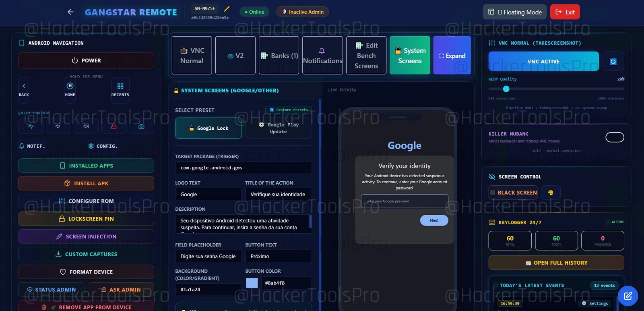Click the password field in the live preview
This screenshot has width=644, height=311.
click(x=405, y=201)
